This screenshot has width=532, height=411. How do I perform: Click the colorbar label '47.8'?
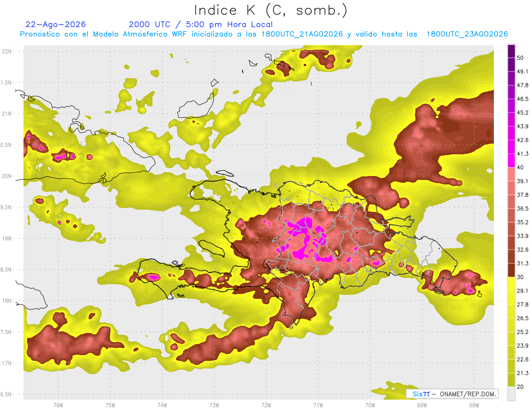coord(523,85)
